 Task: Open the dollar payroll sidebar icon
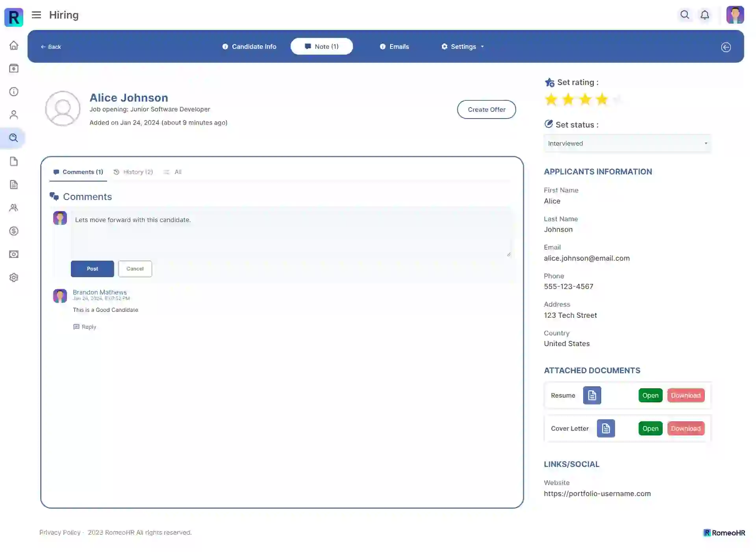14,231
